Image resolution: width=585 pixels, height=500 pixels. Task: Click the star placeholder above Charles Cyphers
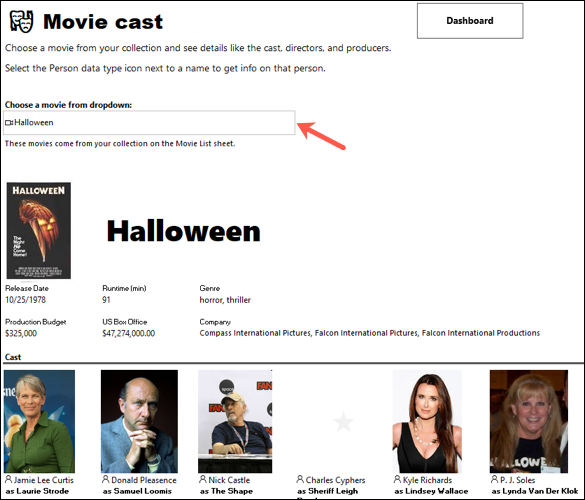point(343,422)
